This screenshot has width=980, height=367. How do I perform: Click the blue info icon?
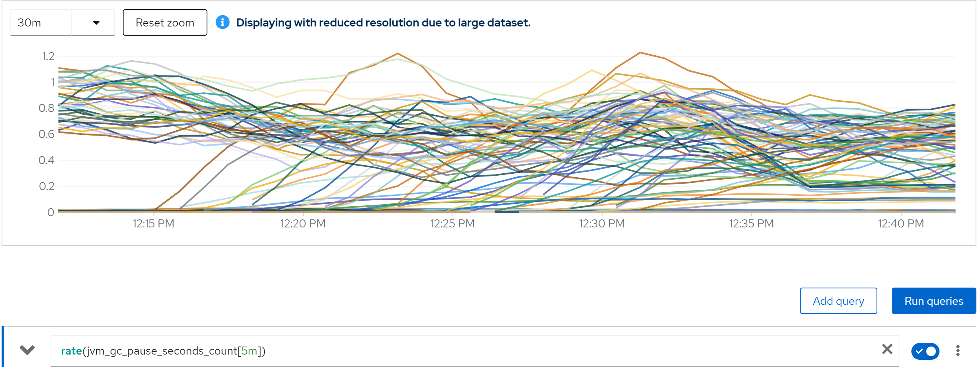pos(223,22)
